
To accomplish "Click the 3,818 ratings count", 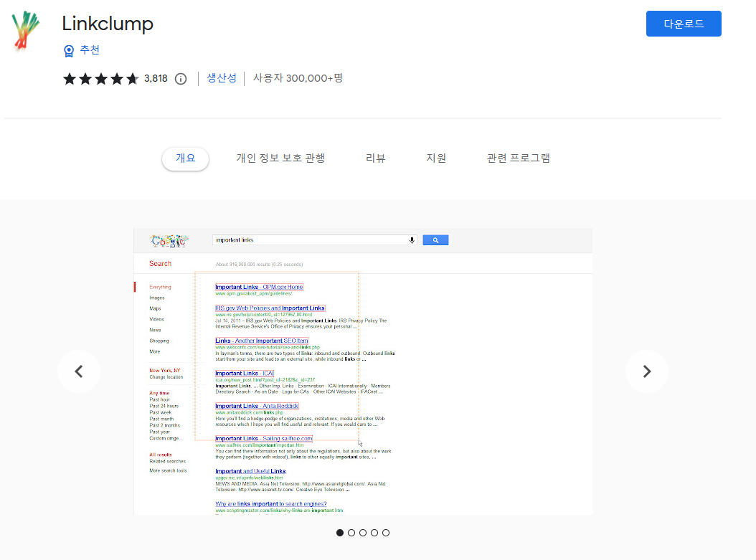I will click(x=156, y=79).
